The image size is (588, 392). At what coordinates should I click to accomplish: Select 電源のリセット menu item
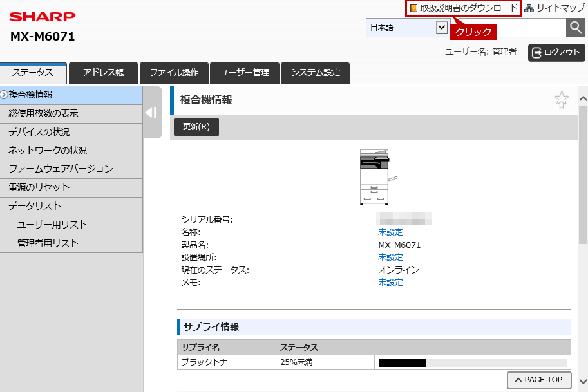[71, 187]
